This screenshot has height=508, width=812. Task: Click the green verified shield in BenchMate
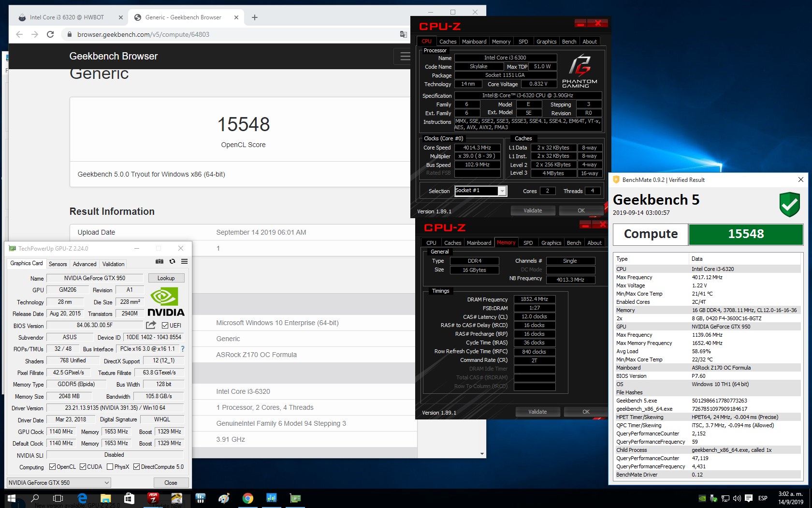pos(789,204)
